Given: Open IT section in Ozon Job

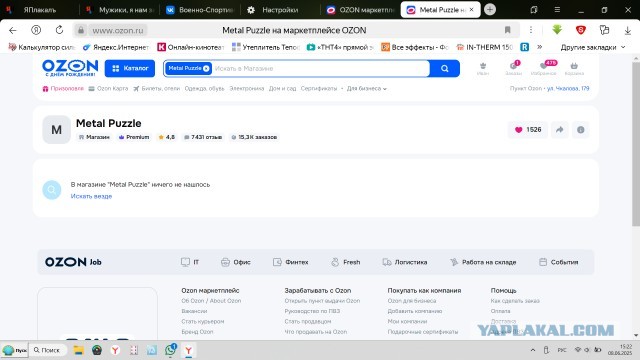Looking at the screenshot, I should coord(190,262).
